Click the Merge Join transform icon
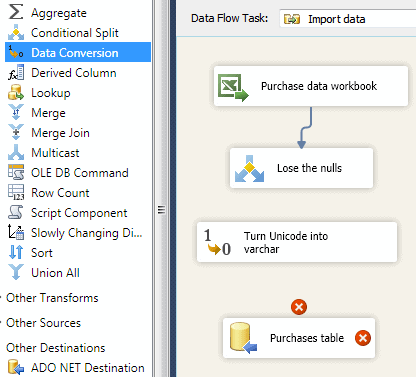The height and width of the screenshot is (377, 416). point(16,132)
